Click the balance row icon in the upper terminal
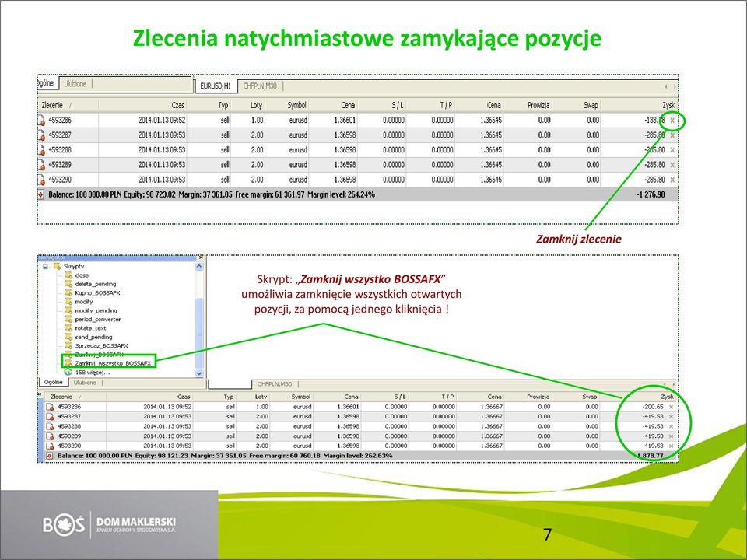Screen dimensions: 747x560 (x=40, y=194)
